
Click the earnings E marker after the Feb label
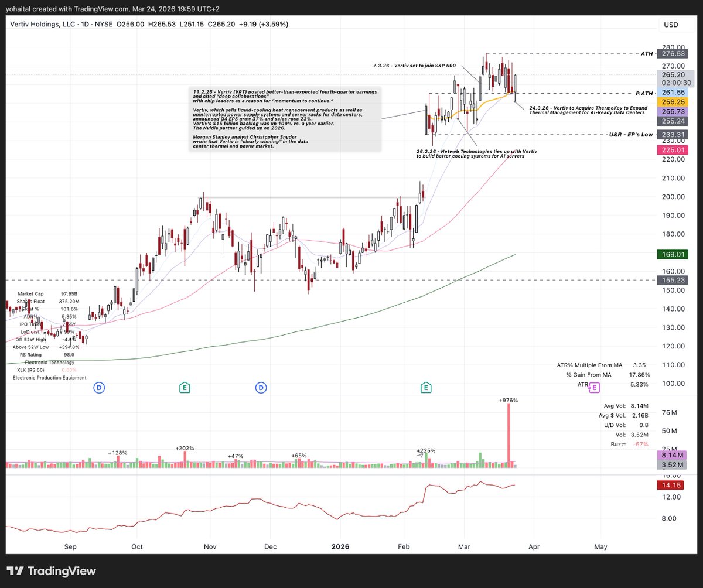coord(426,387)
